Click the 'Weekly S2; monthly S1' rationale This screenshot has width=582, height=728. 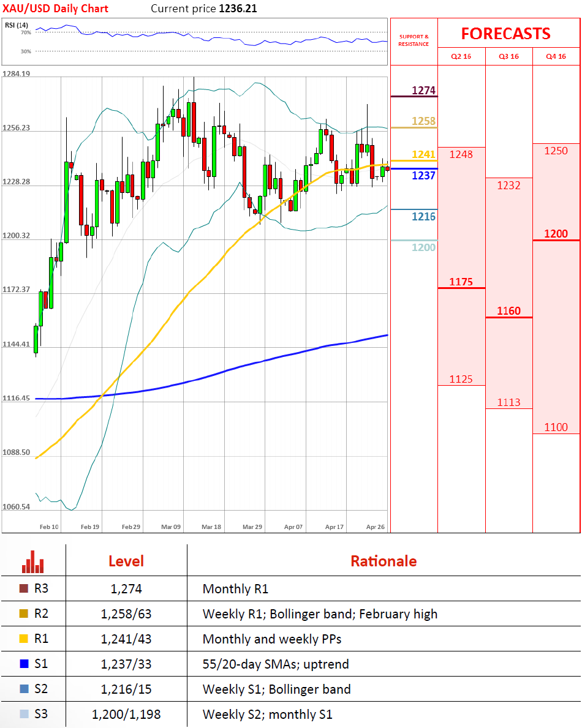[x=268, y=714]
